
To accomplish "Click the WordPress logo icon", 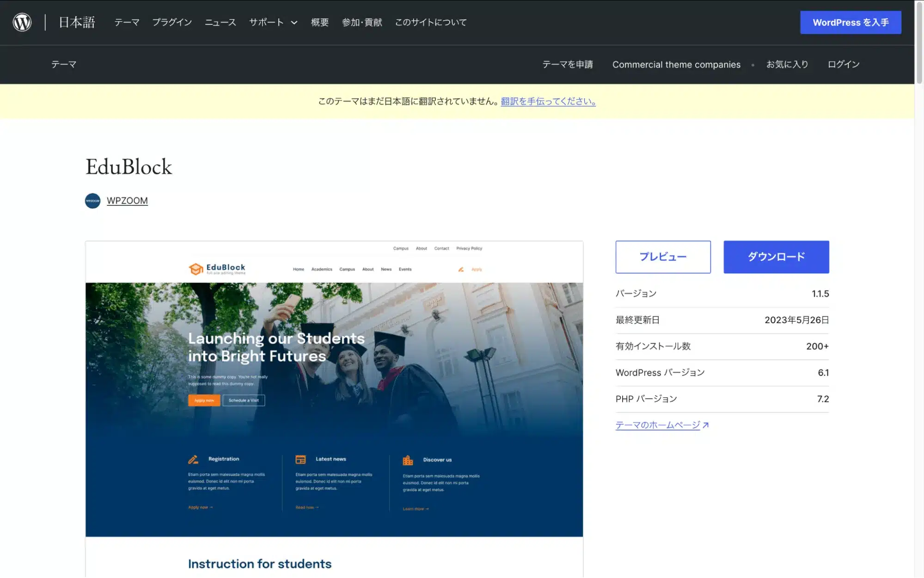I will [22, 22].
